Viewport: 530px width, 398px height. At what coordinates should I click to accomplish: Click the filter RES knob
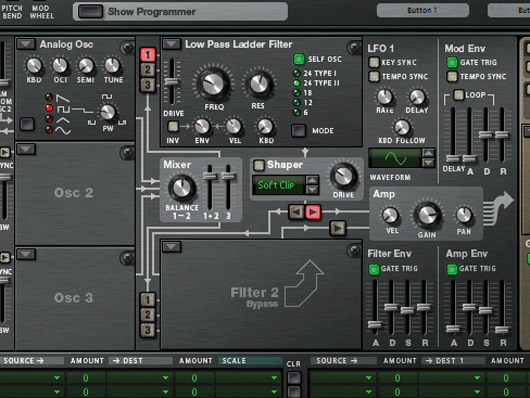coord(259,83)
